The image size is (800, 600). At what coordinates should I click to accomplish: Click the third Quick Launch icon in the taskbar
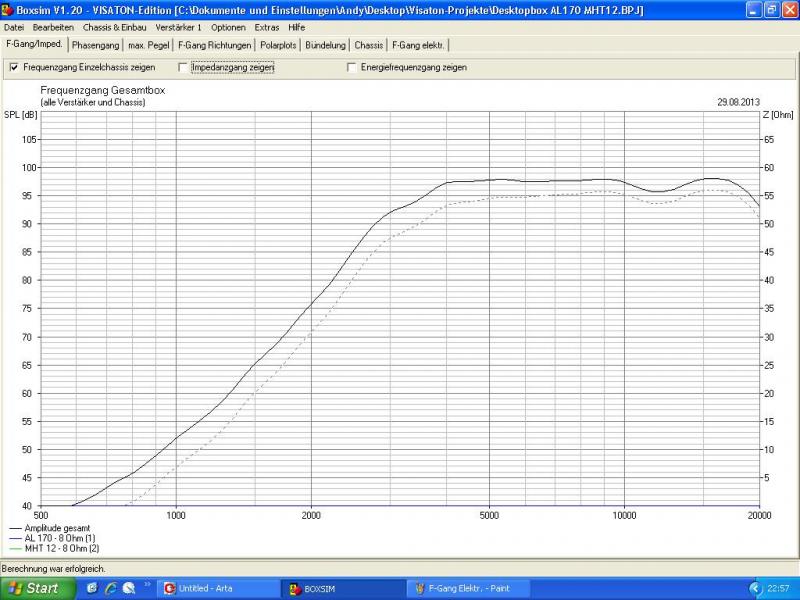(128, 588)
